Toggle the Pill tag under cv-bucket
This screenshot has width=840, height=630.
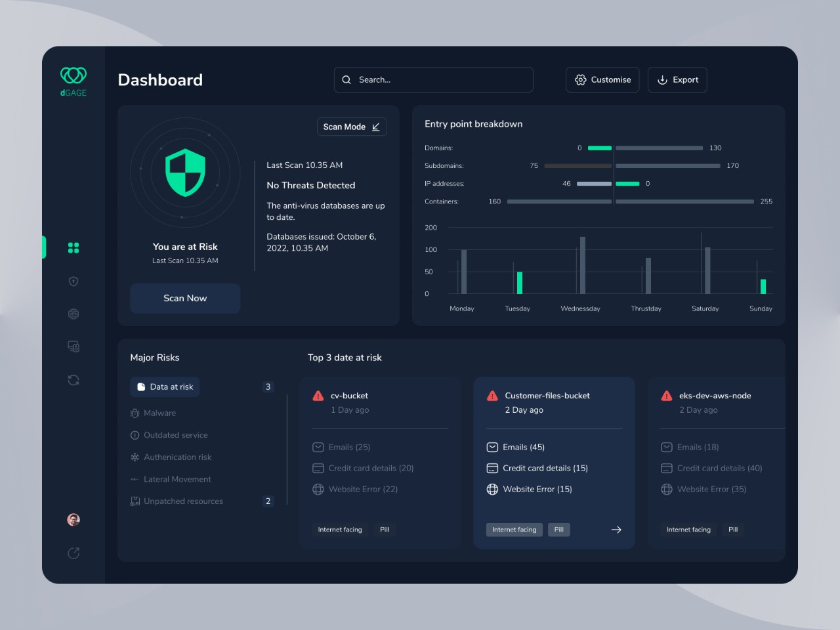385,530
